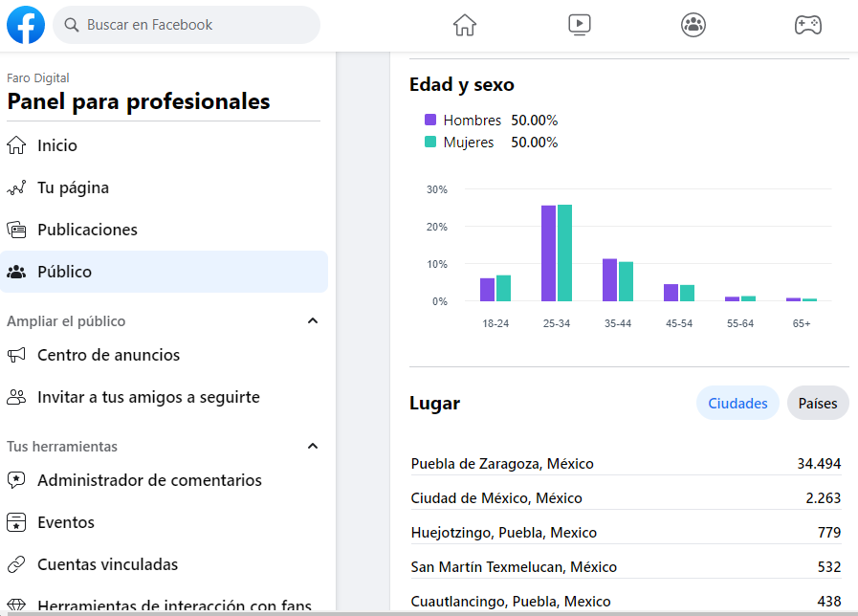Open the Home feed icon

464,25
